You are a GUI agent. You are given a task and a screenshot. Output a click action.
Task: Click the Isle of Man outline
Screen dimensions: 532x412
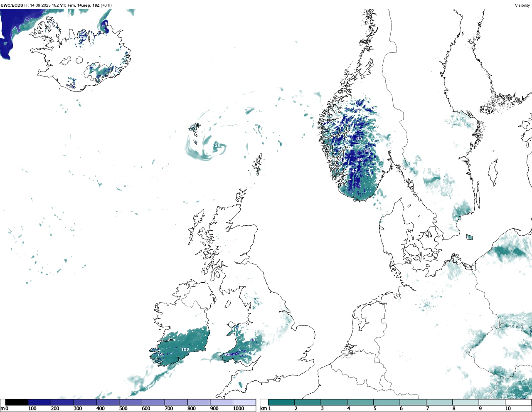click(x=228, y=303)
